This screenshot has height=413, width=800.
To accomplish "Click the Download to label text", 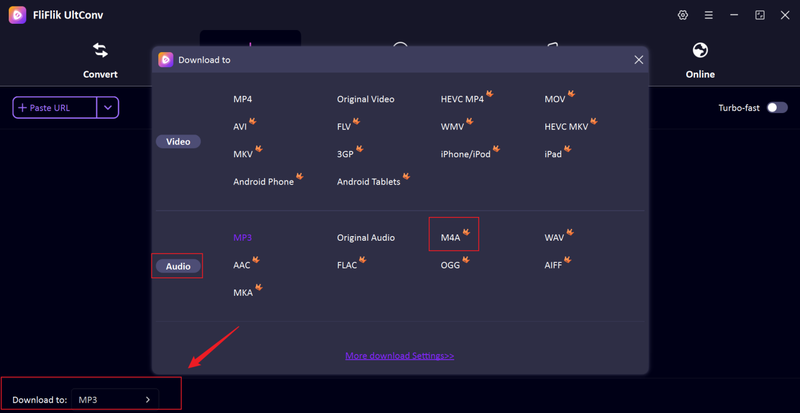I will click(40, 400).
